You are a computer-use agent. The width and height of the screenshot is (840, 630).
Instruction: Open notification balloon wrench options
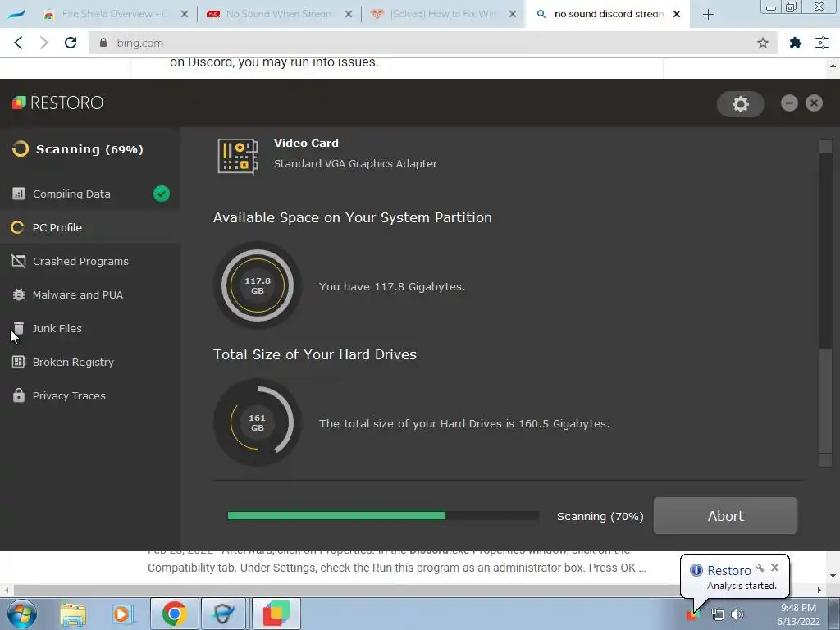point(760,568)
